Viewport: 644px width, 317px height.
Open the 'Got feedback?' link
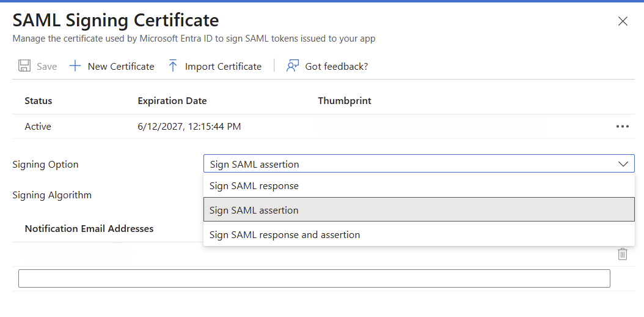[x=336, y=66]
